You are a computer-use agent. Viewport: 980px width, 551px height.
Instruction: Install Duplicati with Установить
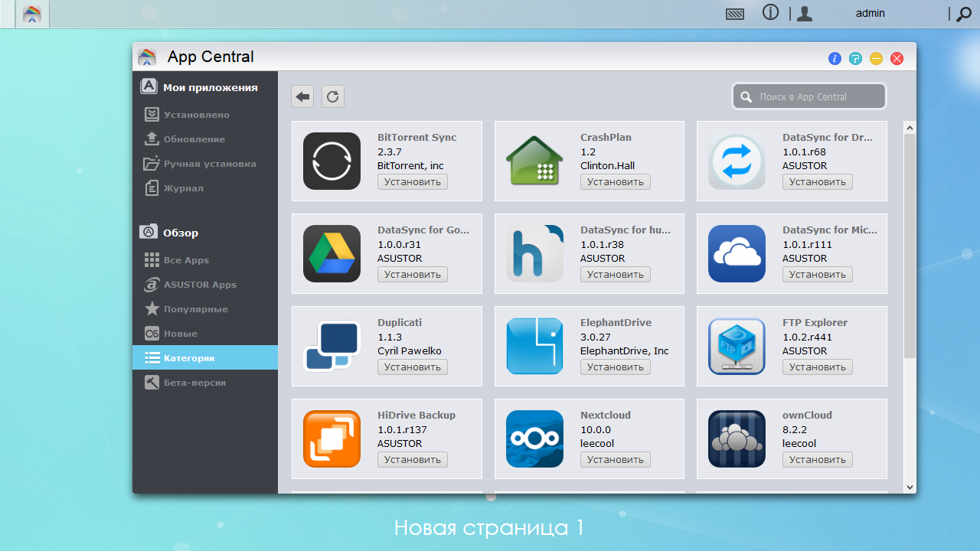(x=413, y=367)
